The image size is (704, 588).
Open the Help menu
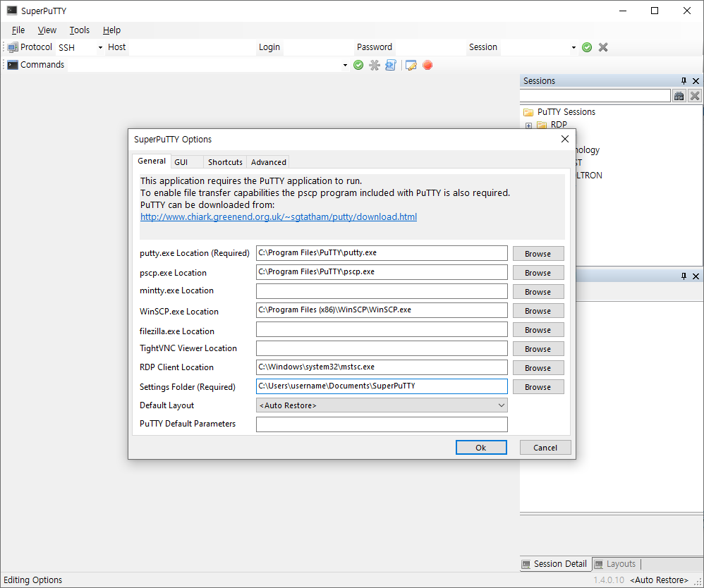click(x=111, y=30)
